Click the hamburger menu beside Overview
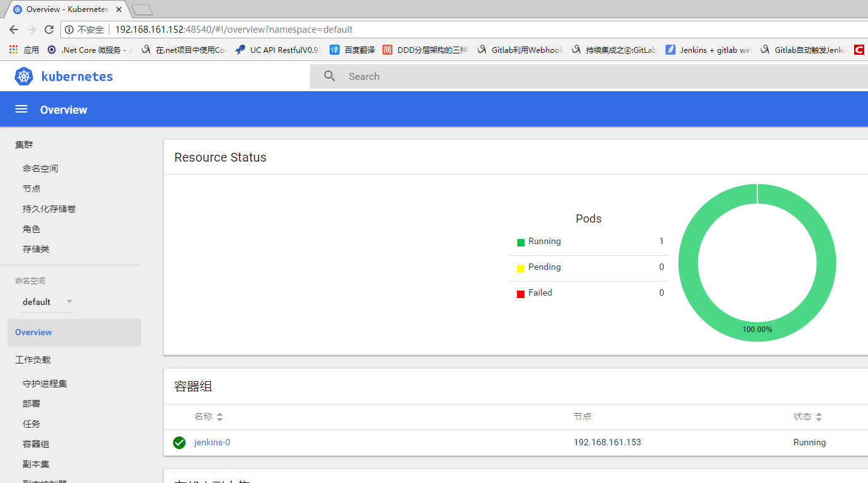 point(21,108)
